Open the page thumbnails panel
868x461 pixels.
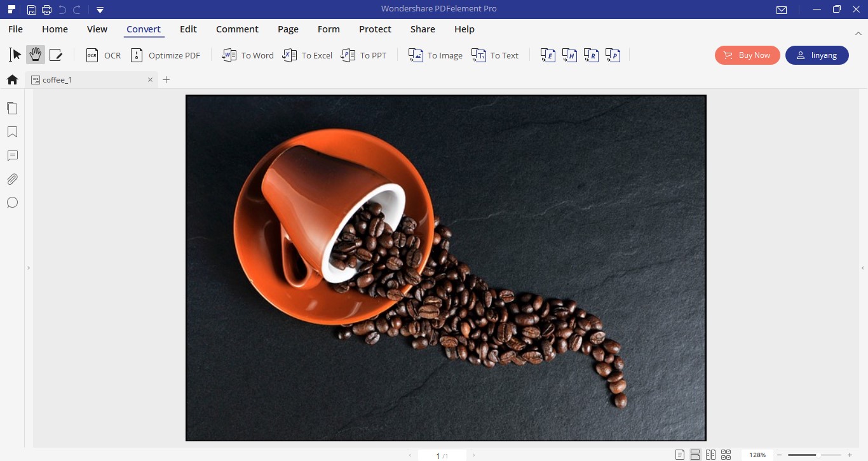click(x=12, y=108)
